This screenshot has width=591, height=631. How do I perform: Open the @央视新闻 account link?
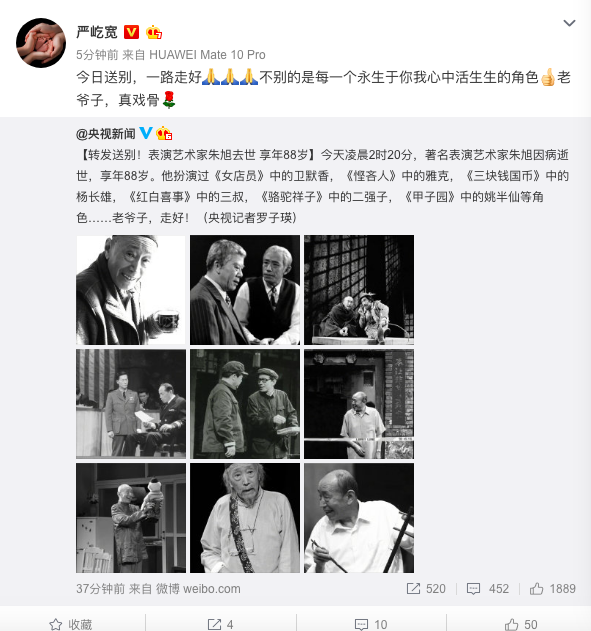pos(106,134)
